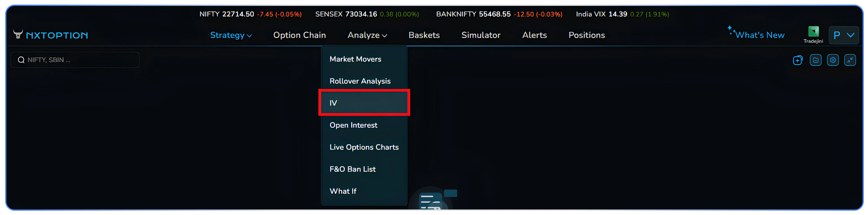Select Market Movers from Analyze menu
Viewport: 868px width, 215px height.
pos(364,59)
